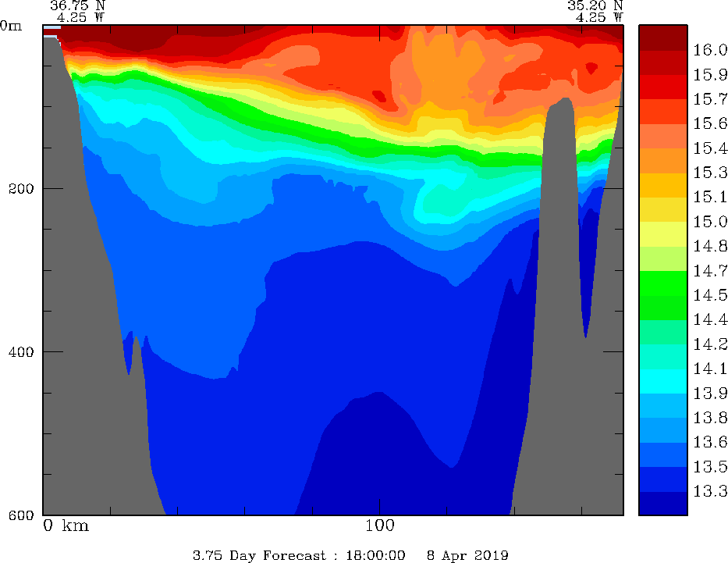Click the 600 depth axis label
Screen dimensions: 728x563
21,515
